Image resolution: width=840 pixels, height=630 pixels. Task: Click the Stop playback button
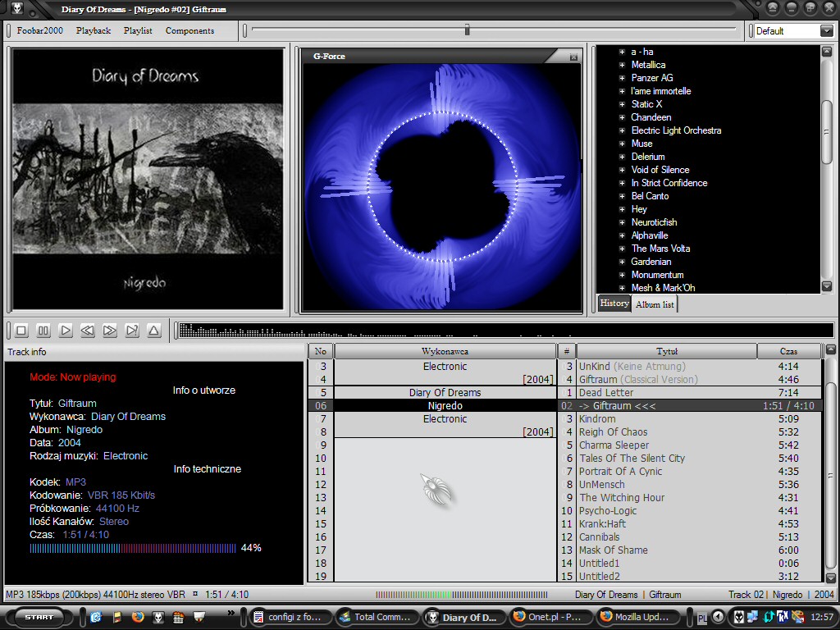tap(21, 331)
